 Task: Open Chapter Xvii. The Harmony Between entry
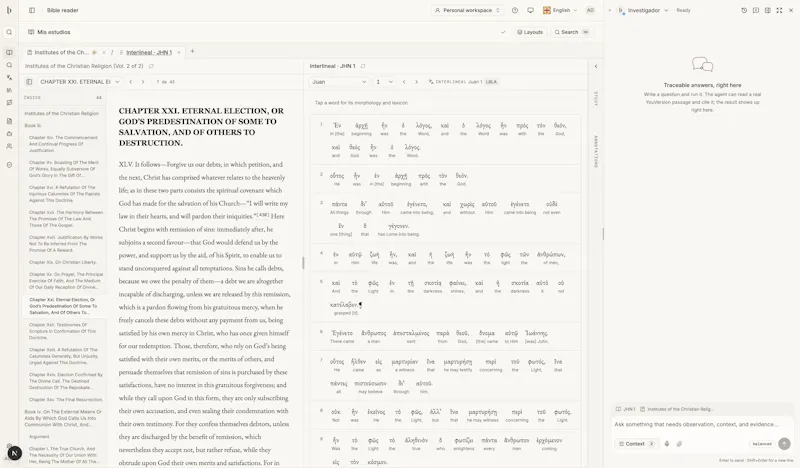click(x=66, y=219)
